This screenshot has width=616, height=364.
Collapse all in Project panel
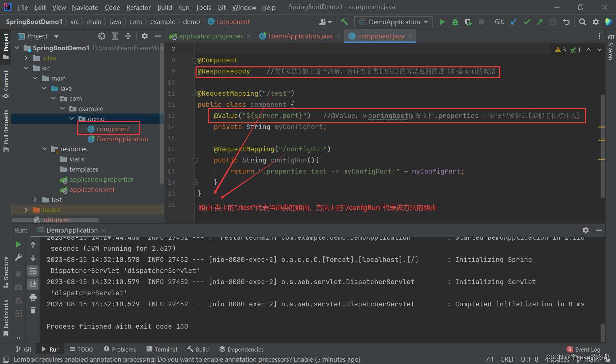[128, 36]
